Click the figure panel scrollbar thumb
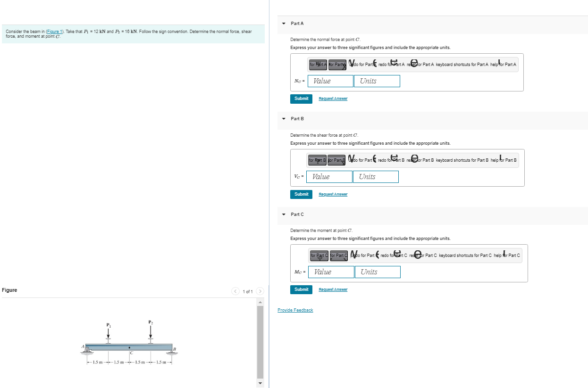Screen dimensions: 588x388 point(260,342)
